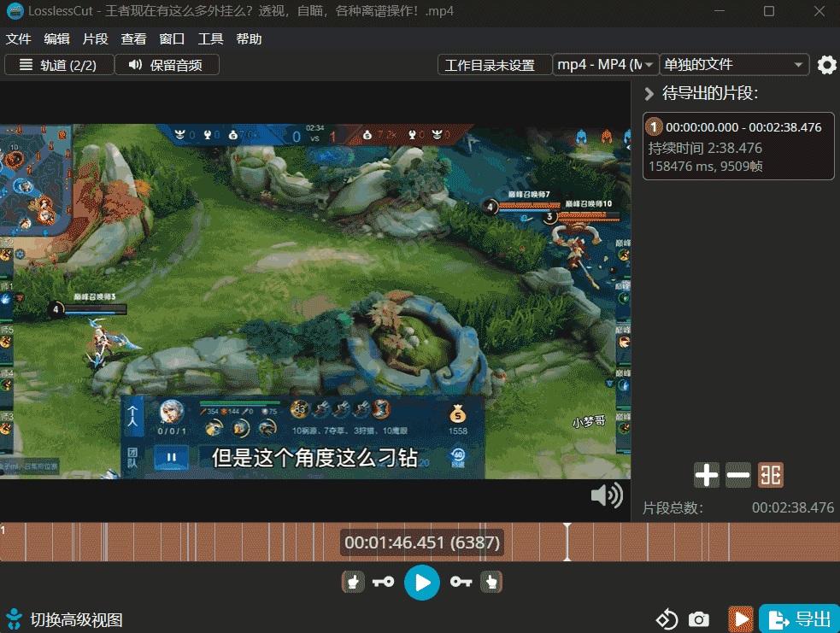
Task: Open the 帮助 menu
Action: click(250, 39)
